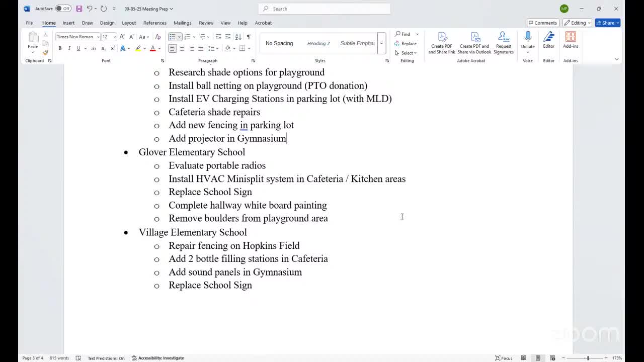Toggle Bold formatting
This screenshot has height=362, width=644.
(x=60, y=48)
